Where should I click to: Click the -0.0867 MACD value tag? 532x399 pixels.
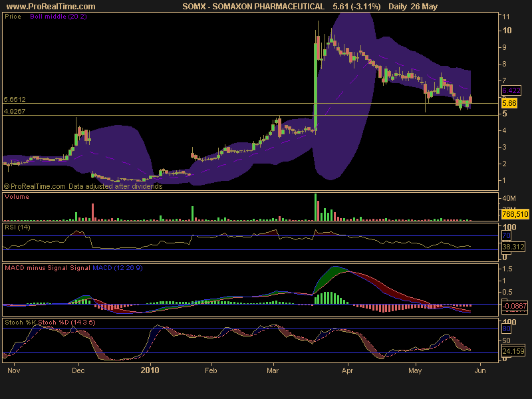pyautogui.click(x=515, y=306)
